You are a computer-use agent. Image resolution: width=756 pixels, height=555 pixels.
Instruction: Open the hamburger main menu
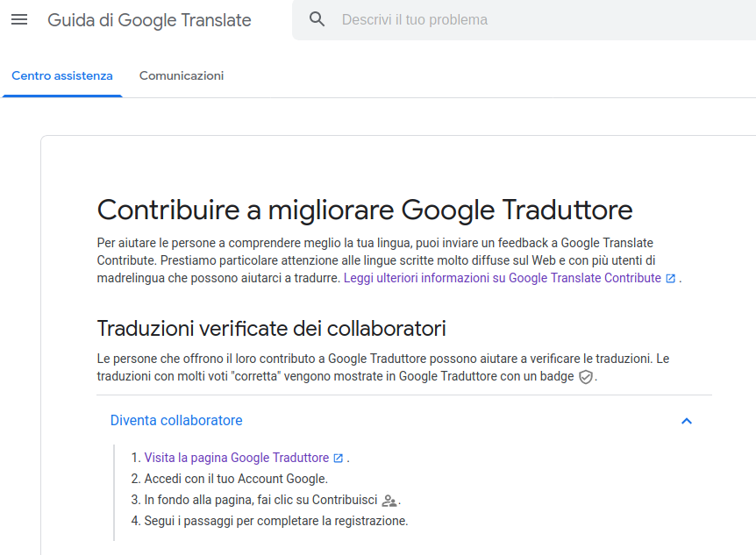[x=19, y=20]
